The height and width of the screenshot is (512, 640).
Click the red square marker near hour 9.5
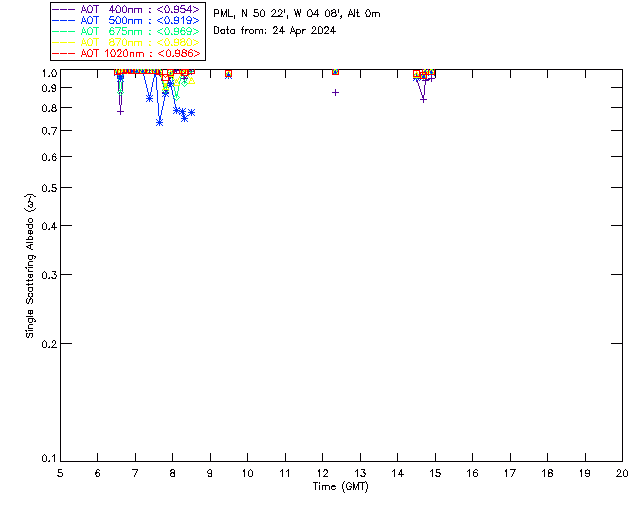tap(228, 73)
